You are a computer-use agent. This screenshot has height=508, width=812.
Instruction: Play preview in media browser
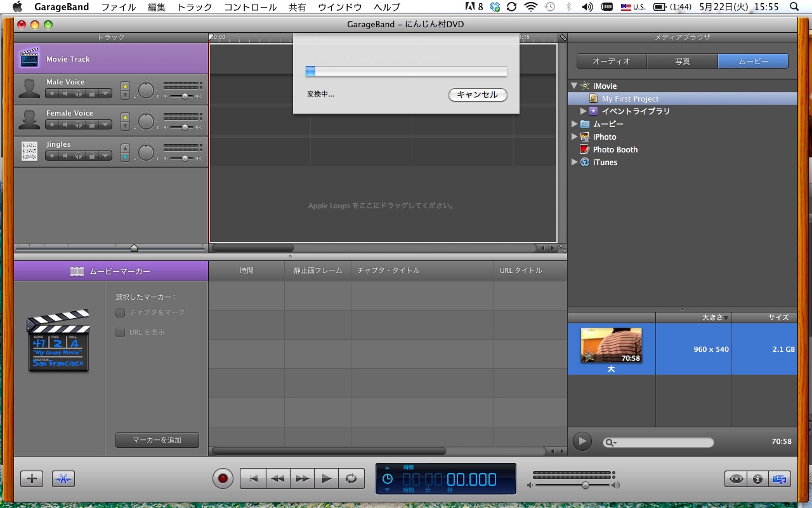[x=582, y=441]
